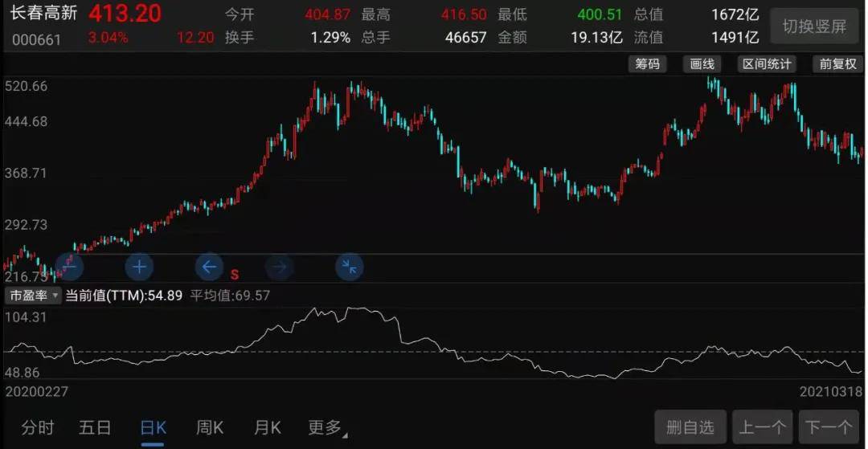Select the 日K tab

(x=154, y=427)
